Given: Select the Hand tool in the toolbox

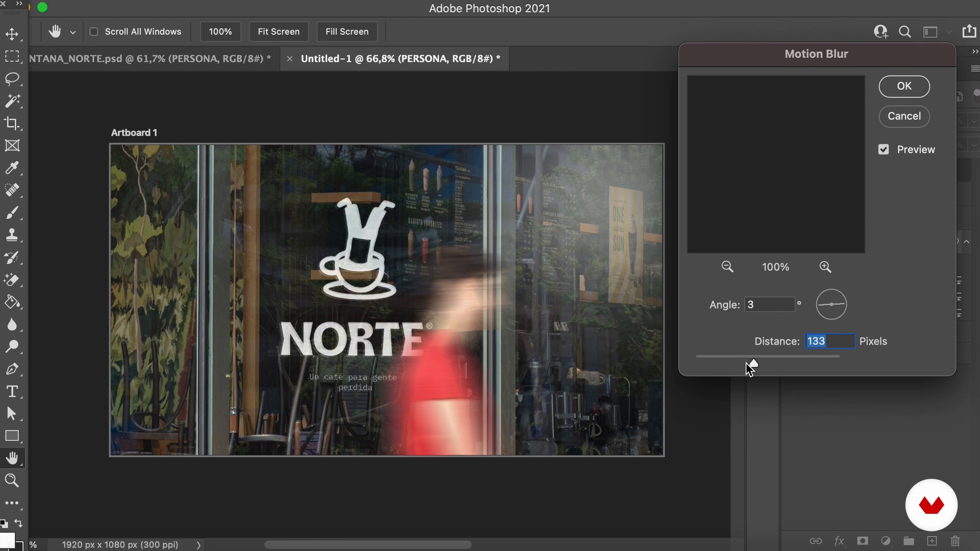Looking at the screenshot, I should point(12,458).
